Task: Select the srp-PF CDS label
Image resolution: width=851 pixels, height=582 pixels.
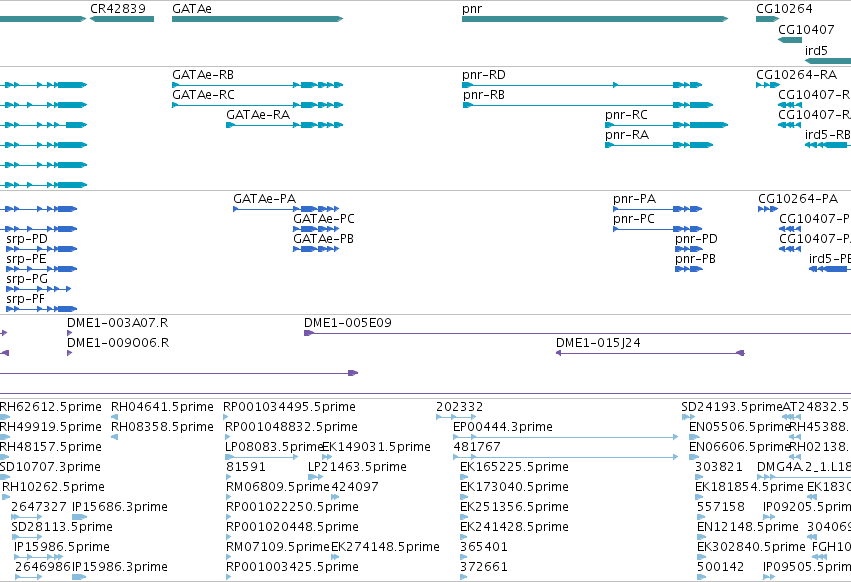Action: [x=26, y=299]
